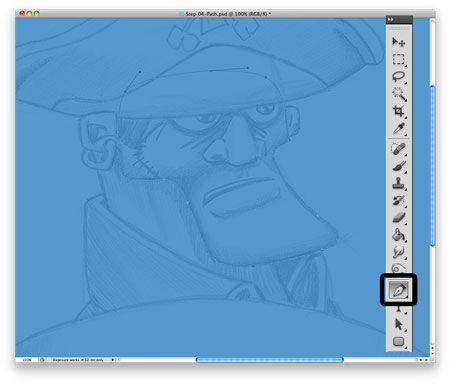Activate the Crop tool
This screenshot has height=383, width=450.
[x=399, y=111]
